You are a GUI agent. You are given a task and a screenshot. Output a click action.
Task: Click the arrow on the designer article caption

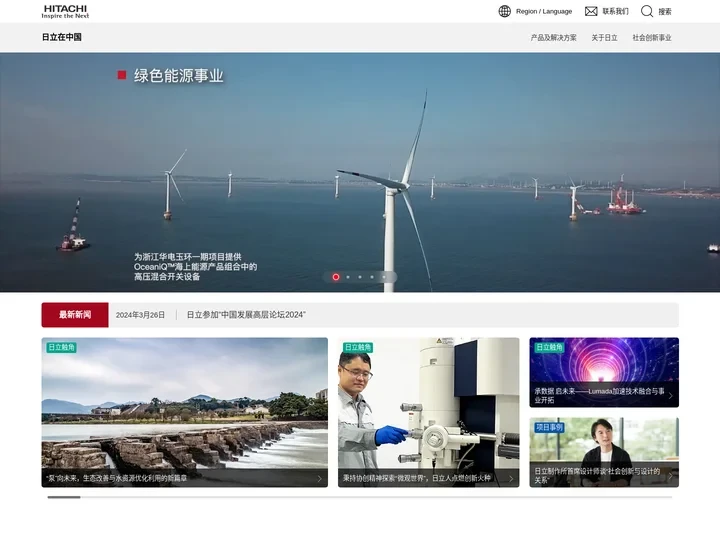pyautogui.click(x=670, y=476)
